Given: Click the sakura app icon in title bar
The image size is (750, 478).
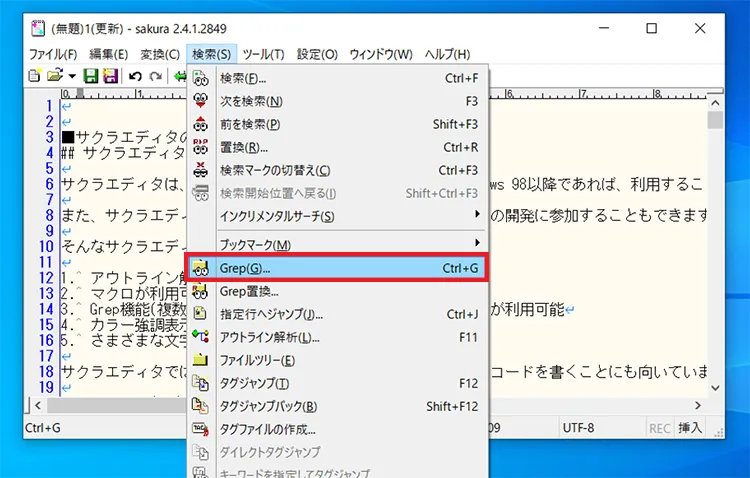Looking at the screenshot, I should tap(38, 28).
